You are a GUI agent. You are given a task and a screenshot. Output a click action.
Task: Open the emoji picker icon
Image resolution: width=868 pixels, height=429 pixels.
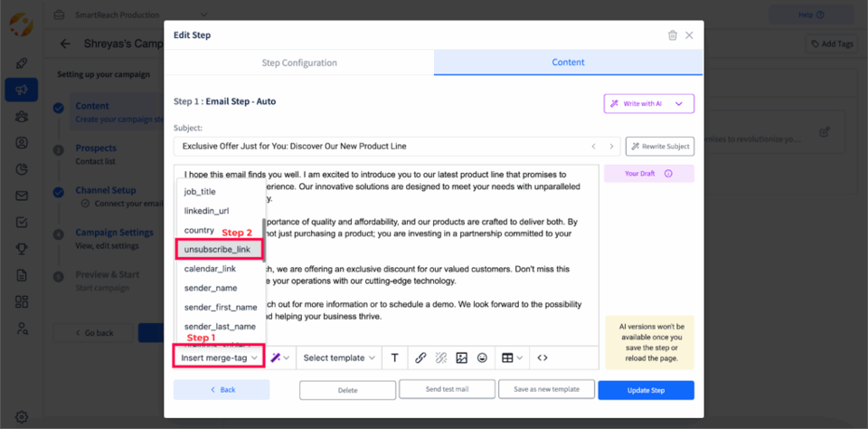click(482, 358)
